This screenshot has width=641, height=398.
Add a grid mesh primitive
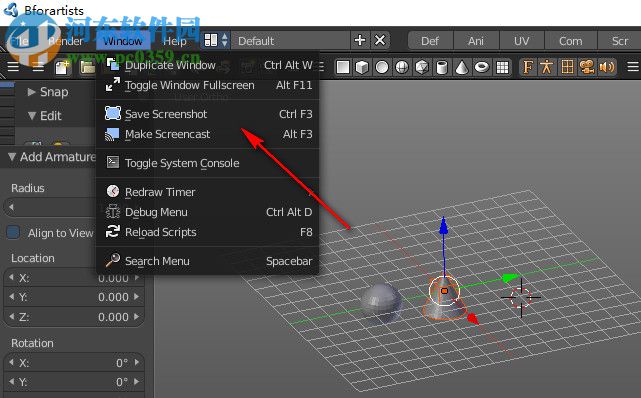(502, 67)
